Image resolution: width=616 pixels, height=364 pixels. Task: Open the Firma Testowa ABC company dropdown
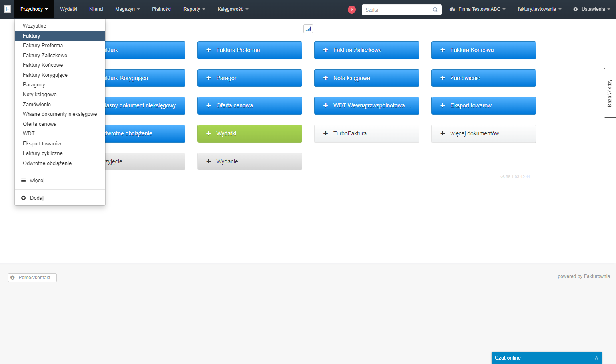pyautogui.click(x=478, y=9)
